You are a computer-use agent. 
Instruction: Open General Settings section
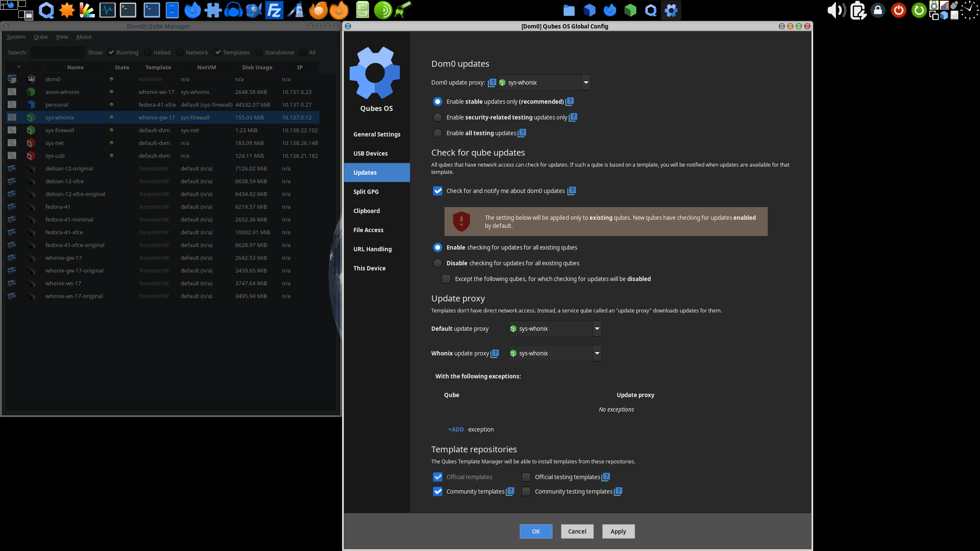pyautogui.click(x=377, y=134)
